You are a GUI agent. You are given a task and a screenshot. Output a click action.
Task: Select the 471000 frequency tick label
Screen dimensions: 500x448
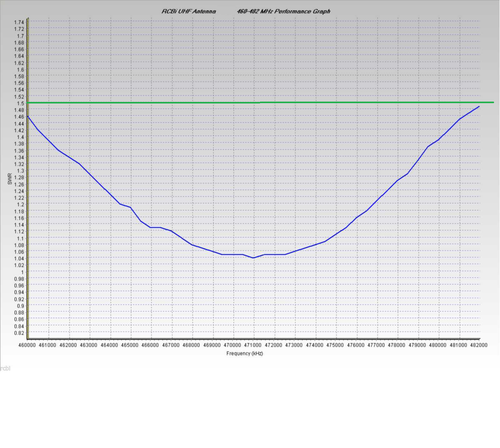253,345
